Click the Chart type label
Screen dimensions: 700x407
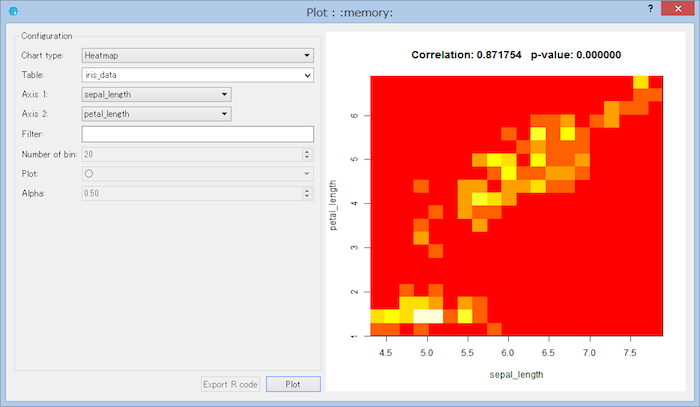point(42,55)
